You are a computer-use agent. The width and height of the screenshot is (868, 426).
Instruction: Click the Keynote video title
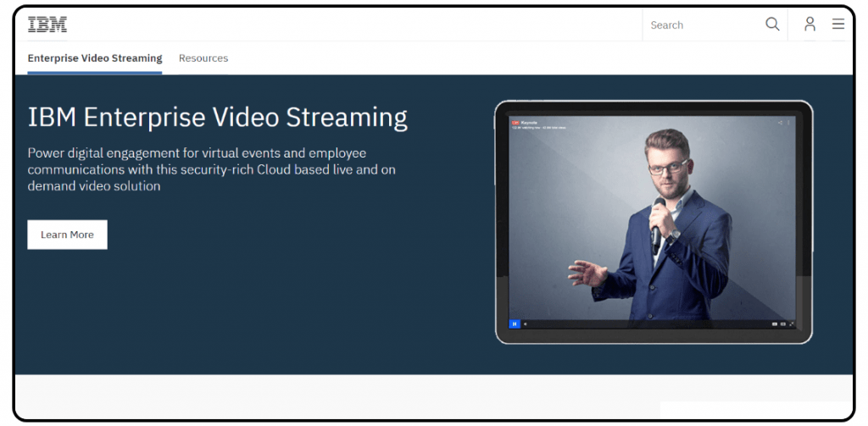point(529,122)
